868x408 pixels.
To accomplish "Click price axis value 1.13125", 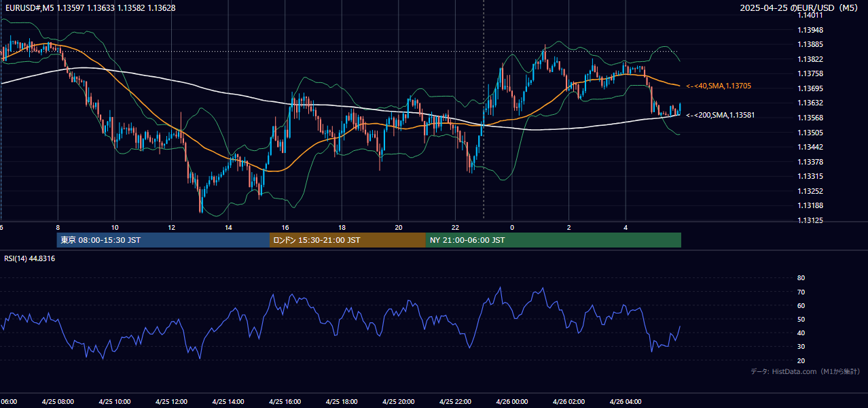I will 811,220.
